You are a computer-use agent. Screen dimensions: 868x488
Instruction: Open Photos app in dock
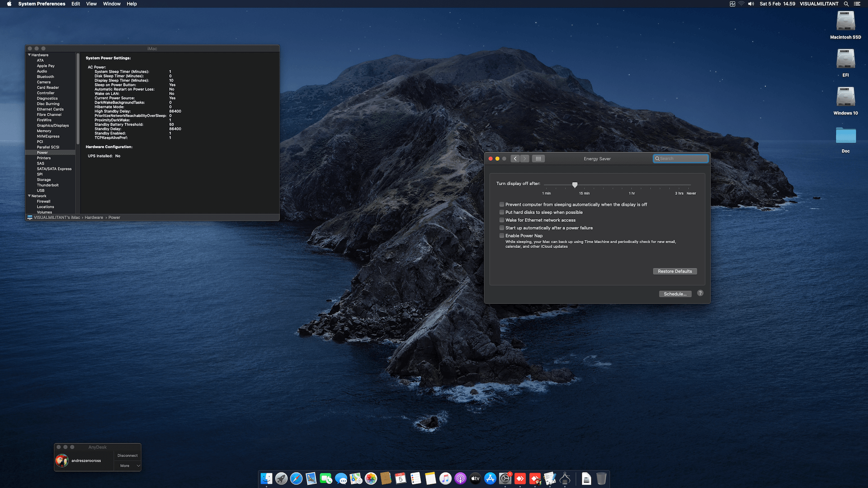371,479
